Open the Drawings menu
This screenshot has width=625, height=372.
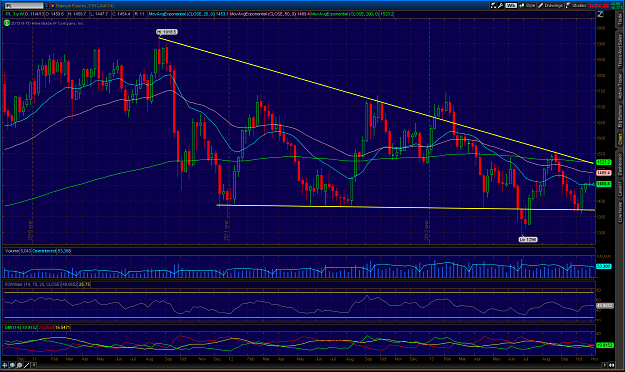pos(550,6)
